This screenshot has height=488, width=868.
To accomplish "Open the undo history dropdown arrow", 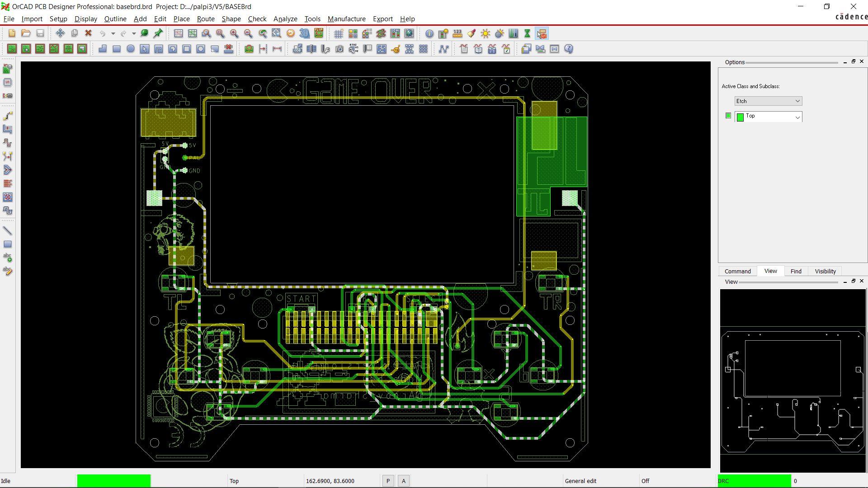I will coord(113,33).
